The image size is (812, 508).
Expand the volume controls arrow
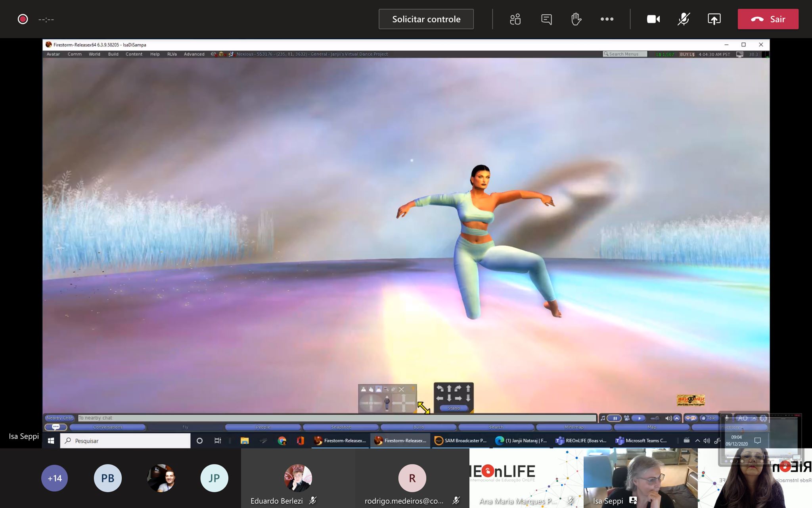coord(677,418)
